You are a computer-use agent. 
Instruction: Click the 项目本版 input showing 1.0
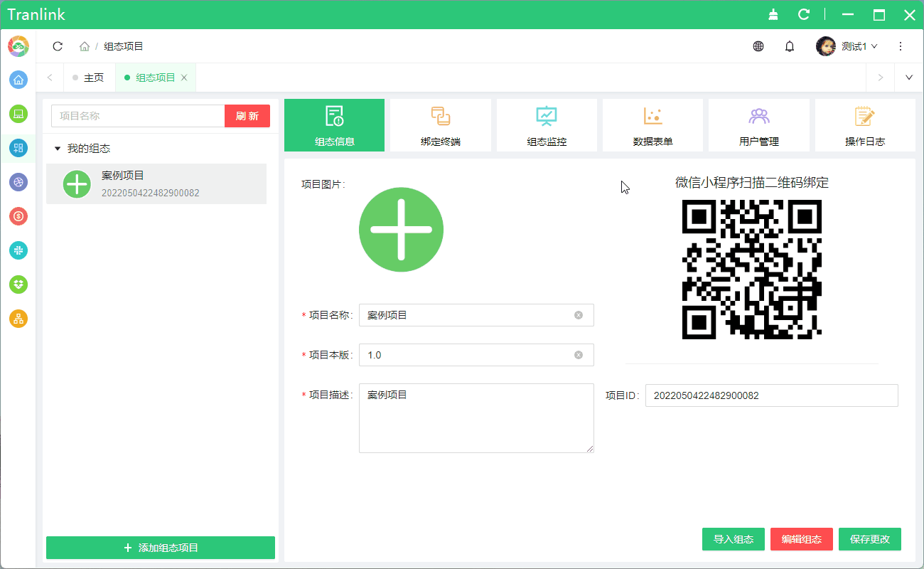(476, 355)
